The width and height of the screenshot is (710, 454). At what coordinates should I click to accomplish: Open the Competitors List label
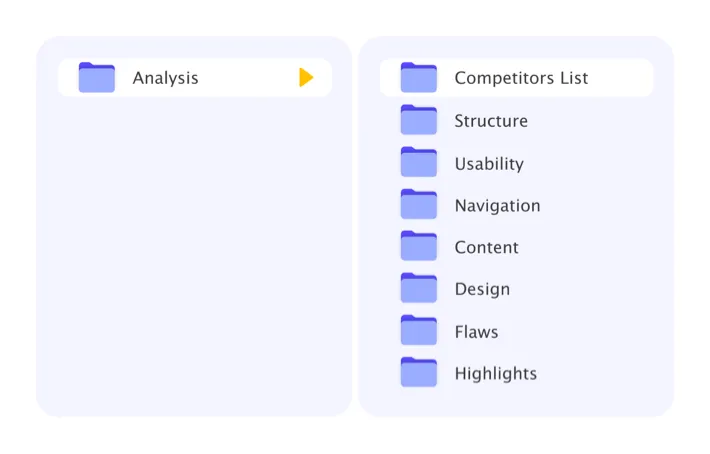tap(521, 78)
